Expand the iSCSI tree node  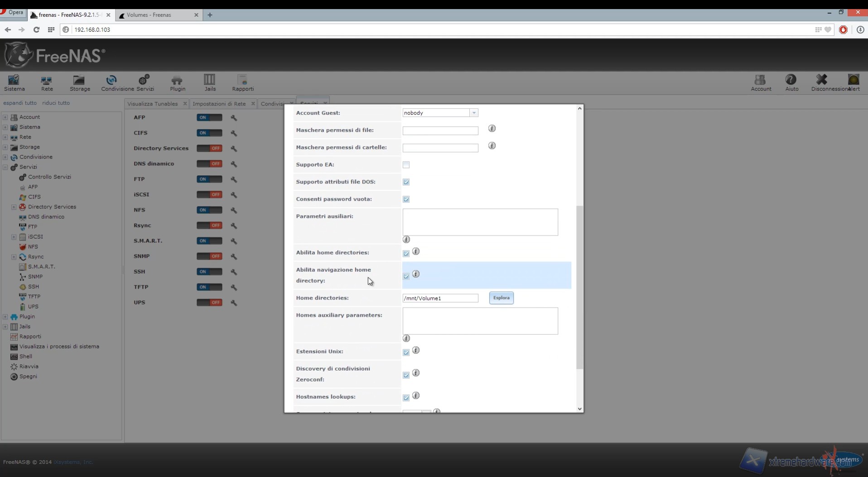pyautogui.click(x=14, y=237)
